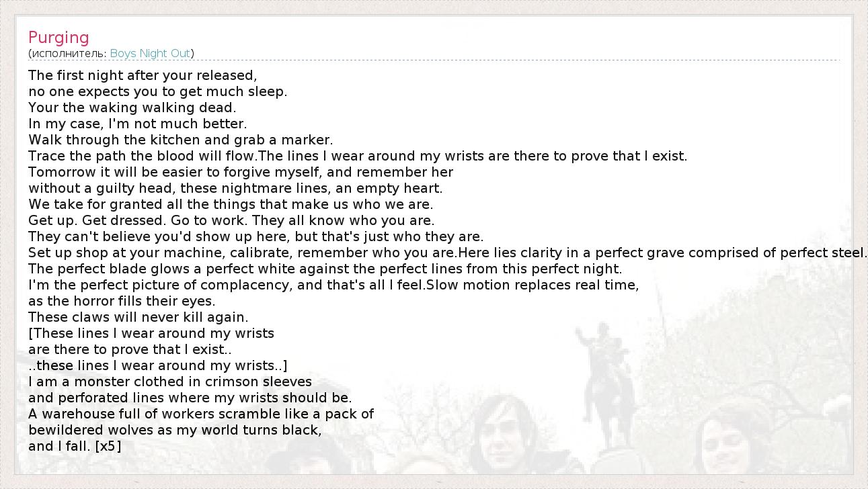Click the horse statue in the background image

click(607, 376)
